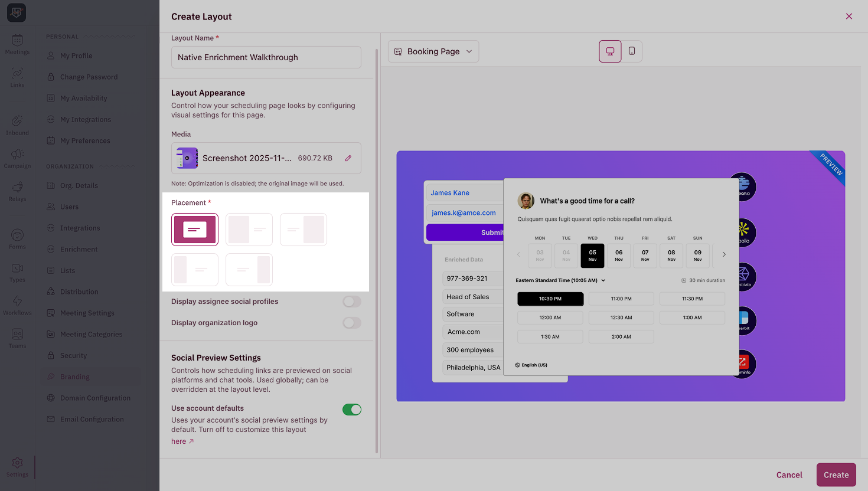Open Teams in the left rail
The width and height of the screenshot is (868, 491).
click(17, 338)
